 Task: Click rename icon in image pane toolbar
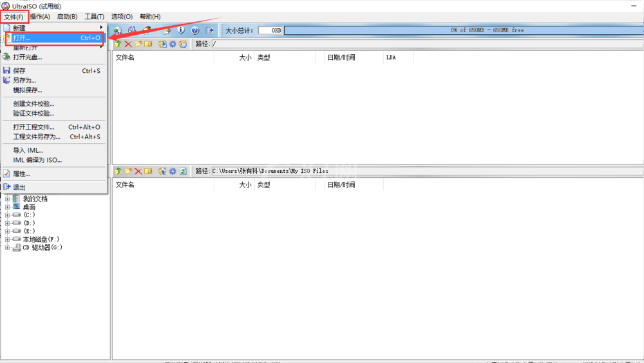pyautogui.click(x=148, y=44)
